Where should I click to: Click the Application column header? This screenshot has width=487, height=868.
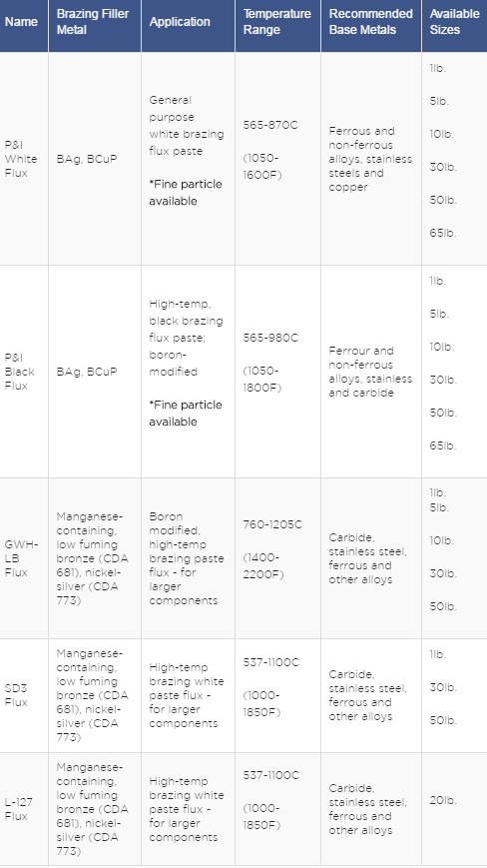pyautogui.click(x=180, y=22)
